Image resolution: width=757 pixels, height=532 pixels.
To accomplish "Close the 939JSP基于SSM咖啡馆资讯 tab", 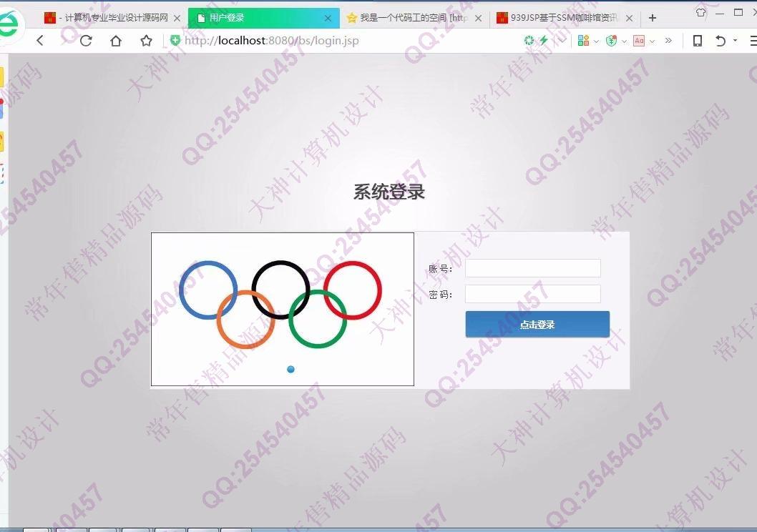I will [x=629, y=19].
